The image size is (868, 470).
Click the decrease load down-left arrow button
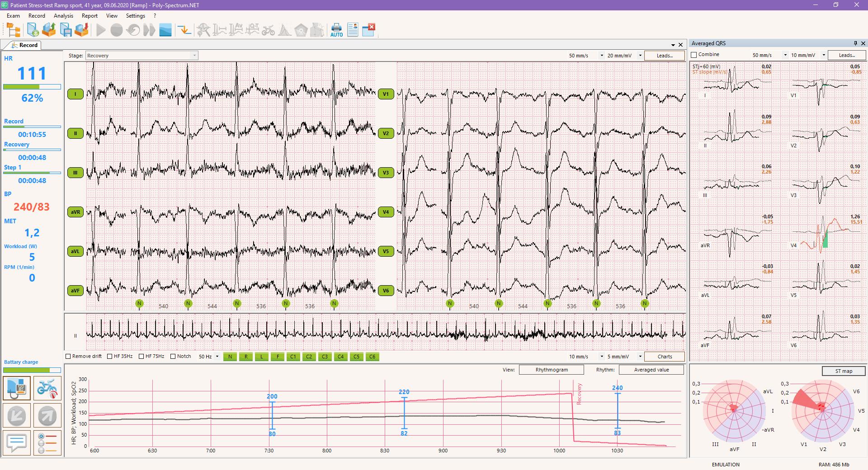pos(17,415)
